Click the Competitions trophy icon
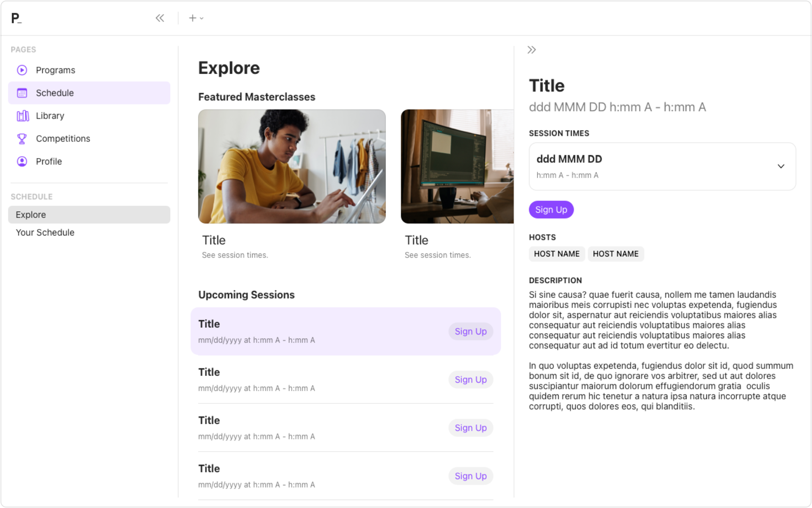Image resolution: width=812 pixels, height=508 pixels. pos(22,139)
